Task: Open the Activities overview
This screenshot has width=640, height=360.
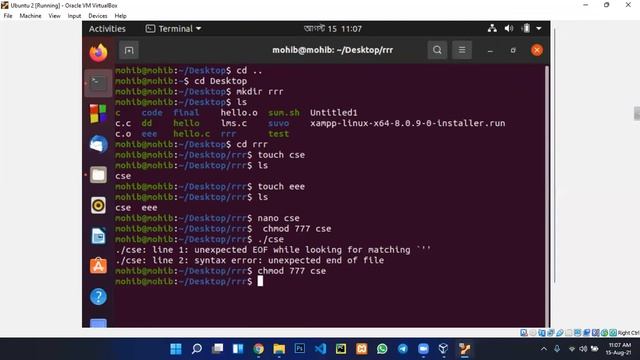Action: tap(107, 29)
